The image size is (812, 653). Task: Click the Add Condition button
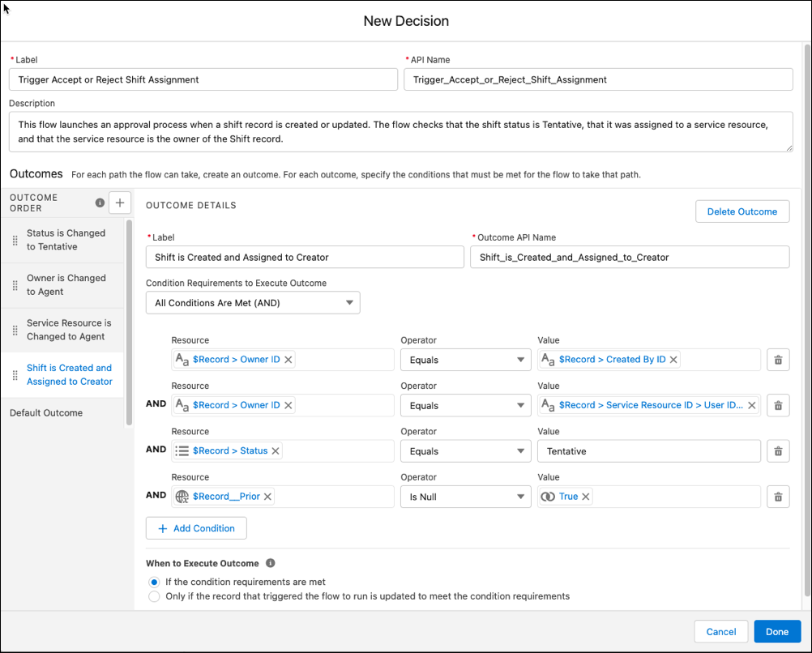click(196, 528)
